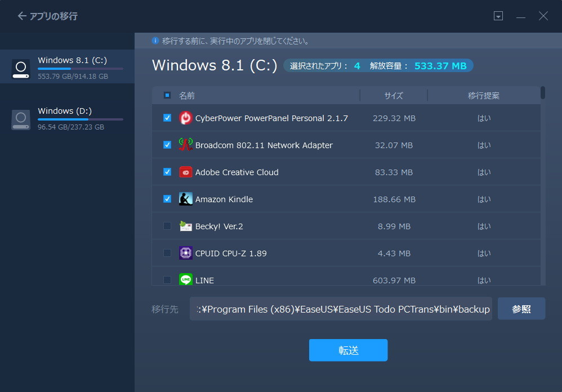Click the Windows (D:) drive label

[x=65, y=111]
